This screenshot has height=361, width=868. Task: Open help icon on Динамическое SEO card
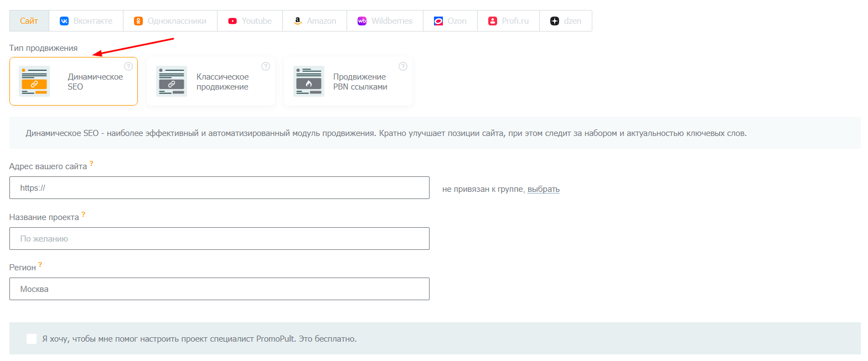point(128,66)
